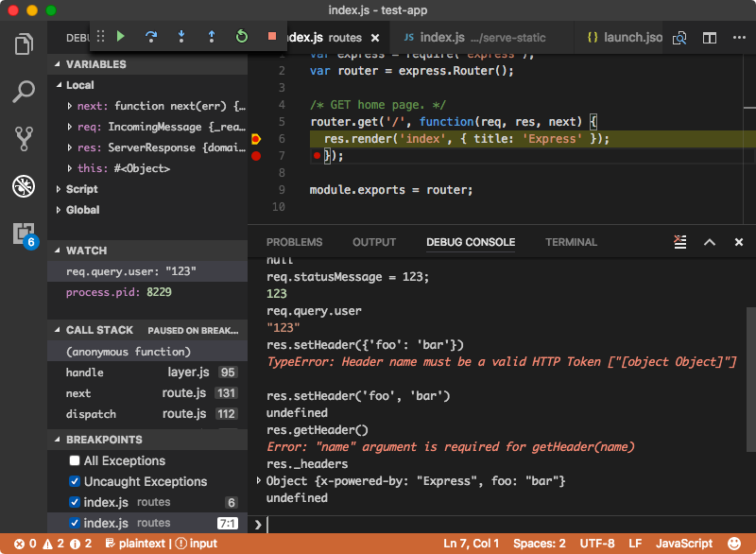Screen dimensions: 756x554
Task: Change line endings via LF
Action: click(635, 544)
